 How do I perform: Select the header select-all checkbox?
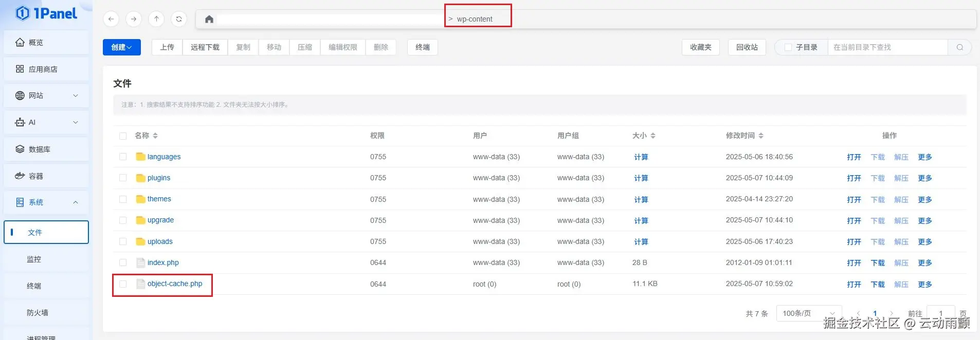pos(123,136)
